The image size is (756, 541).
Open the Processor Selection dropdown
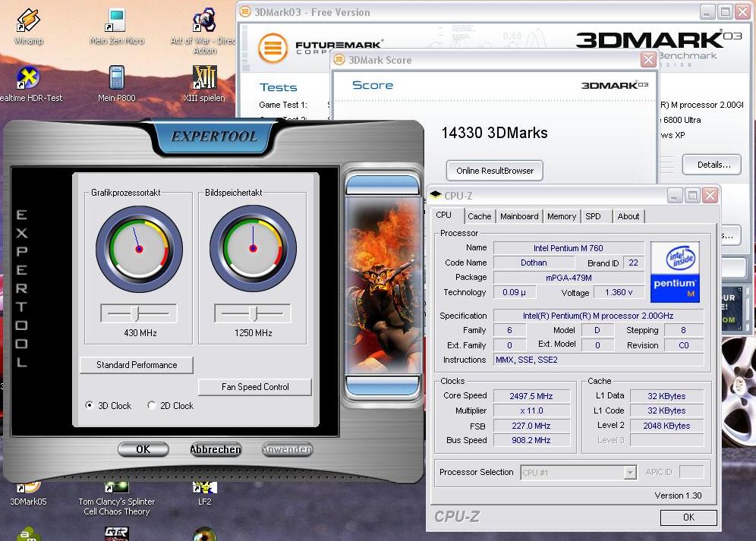(630, 473)
